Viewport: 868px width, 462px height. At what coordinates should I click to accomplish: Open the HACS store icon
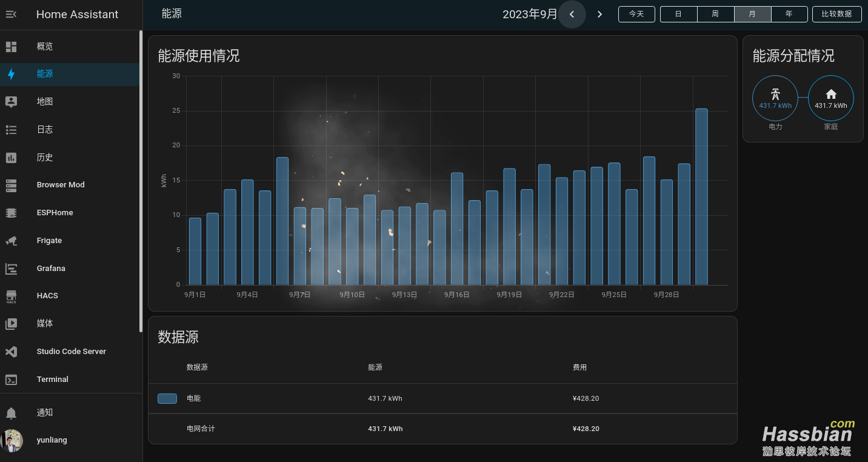(x=11, y=296)
